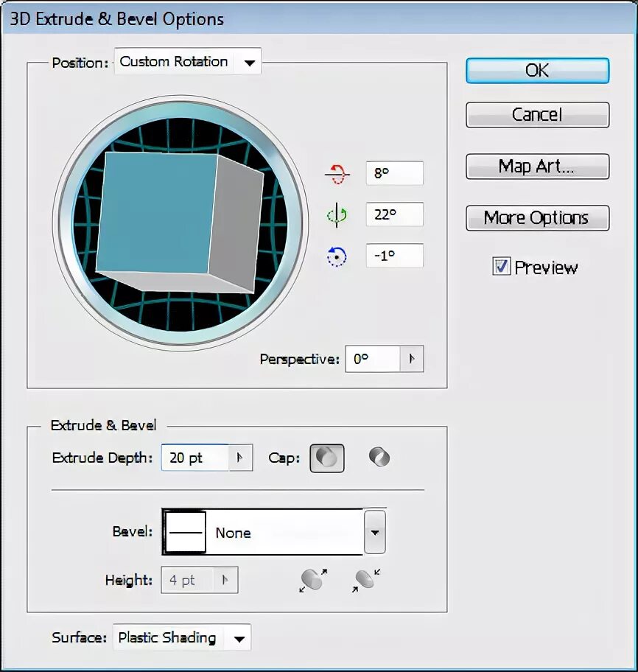Open the Map Art dialog
Screen dimensions: 638x672
[x=537, y=167]
